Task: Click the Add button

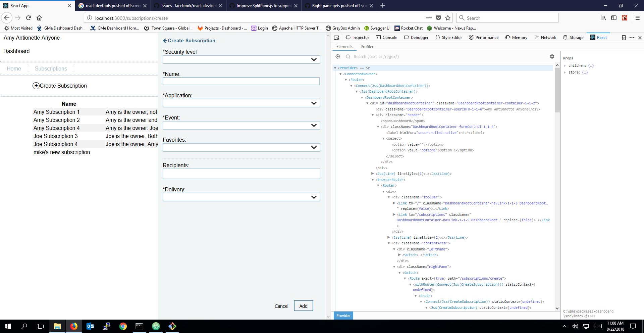Action: pos(303,306)
